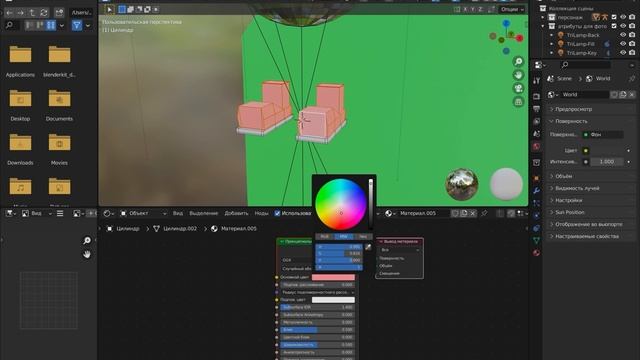Switch color picker to Hex mode
This screenshot has width=640, height=360.
click(x=362, y=237)
